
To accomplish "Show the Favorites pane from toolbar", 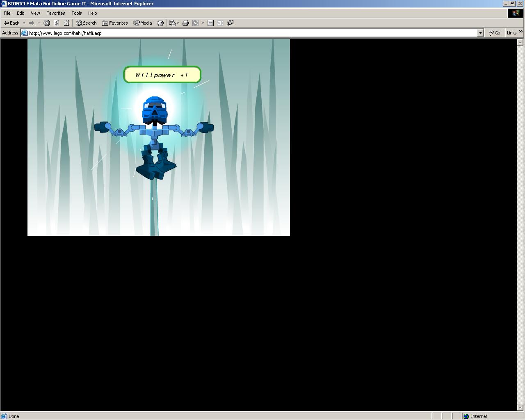I will [115, 23].
